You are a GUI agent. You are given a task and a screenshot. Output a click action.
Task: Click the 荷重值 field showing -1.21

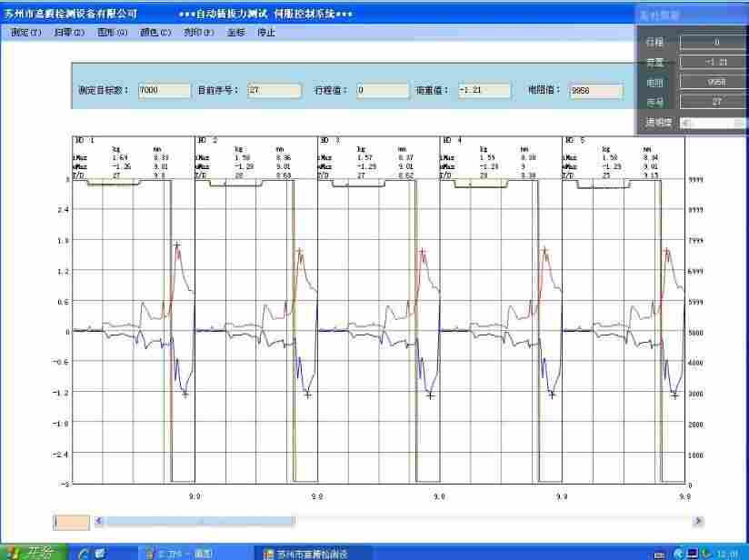484,91
